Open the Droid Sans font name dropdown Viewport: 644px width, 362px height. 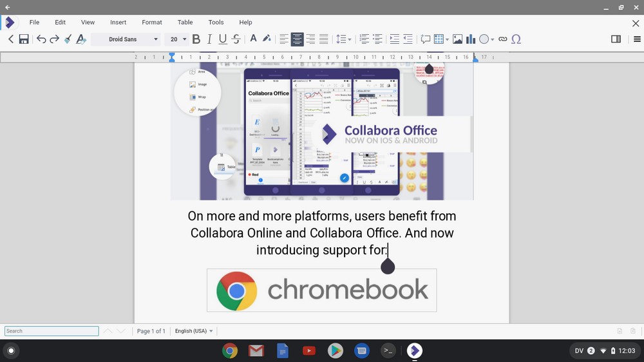pyautogui.click(x=126, y=39)
